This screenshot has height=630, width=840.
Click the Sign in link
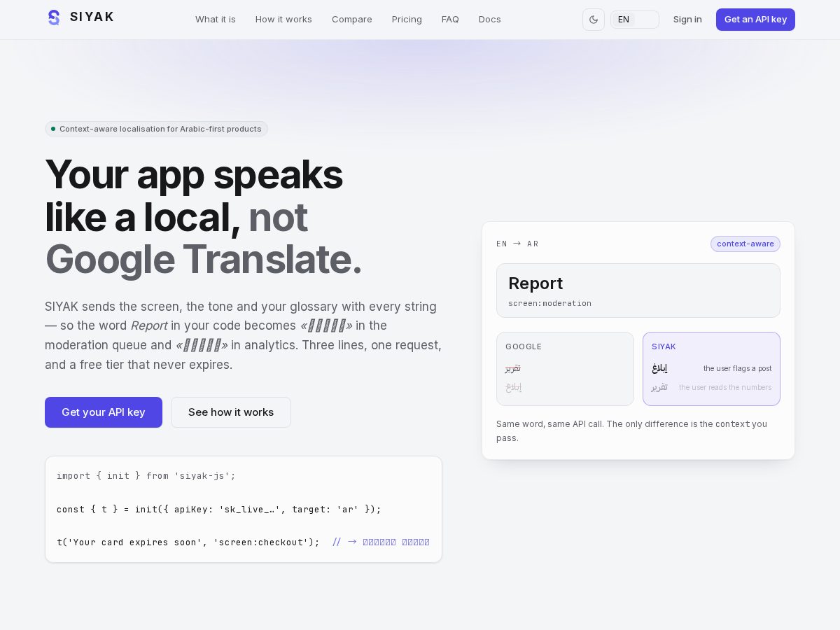(687, 20)
